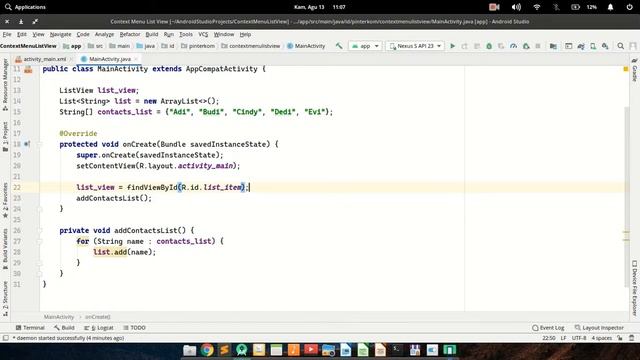Viewport: 640px width, 360px height.
Task: Toggle tool window quick access button
Action: [x=6, y=338]
